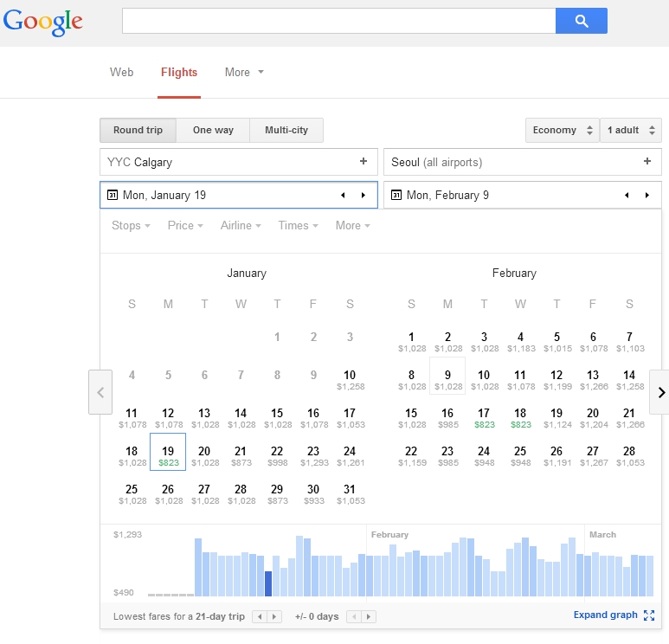This screenshot has width=669, height=644.
Task: Click the Google logo
Action: coord(43,22)
